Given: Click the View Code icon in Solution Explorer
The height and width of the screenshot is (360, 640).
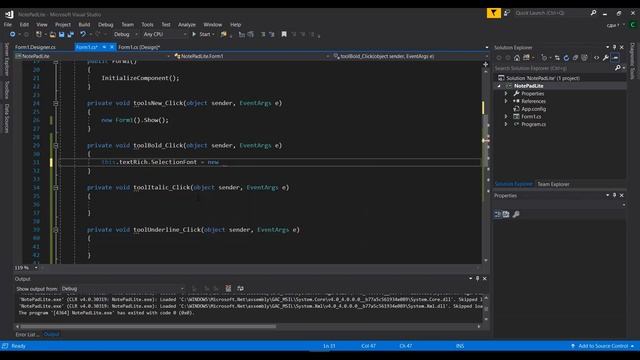Looking at the screenshot, I should pyautogui.click(x=596, y=58).
